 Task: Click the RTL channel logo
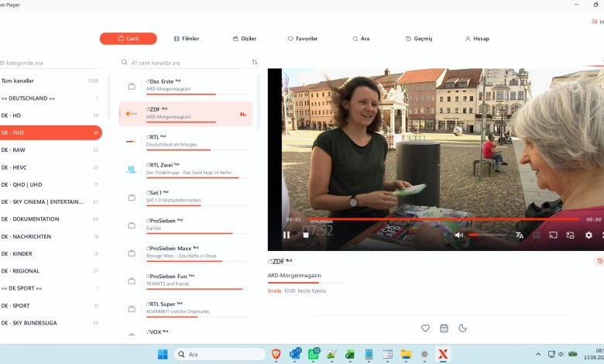click(x=131, y=142)
